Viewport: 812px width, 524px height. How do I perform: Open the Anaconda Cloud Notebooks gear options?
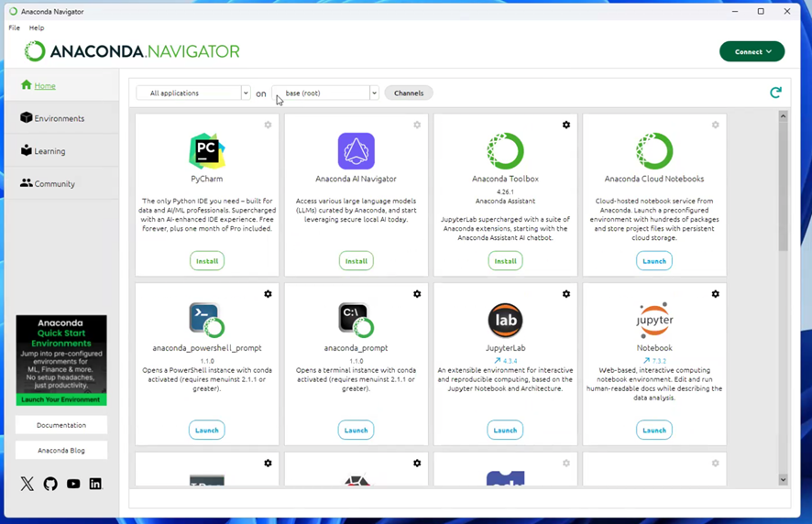pyautogui.click(x=715, y=125)
